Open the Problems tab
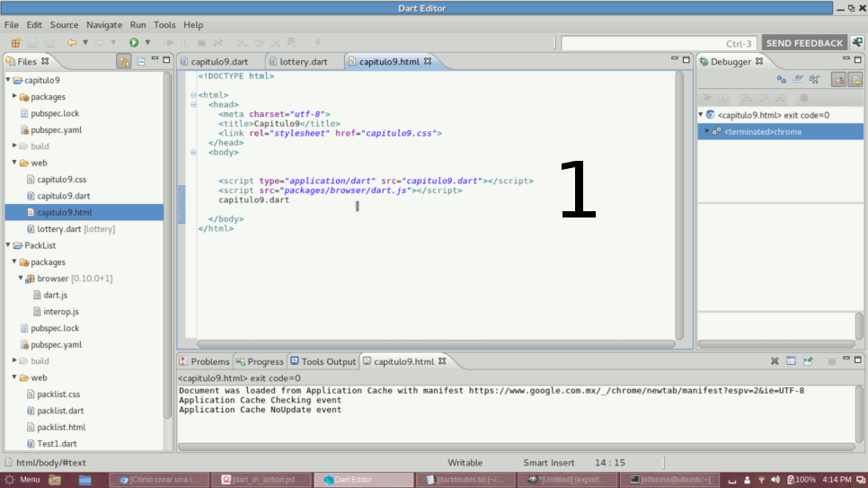 (204, 361)
